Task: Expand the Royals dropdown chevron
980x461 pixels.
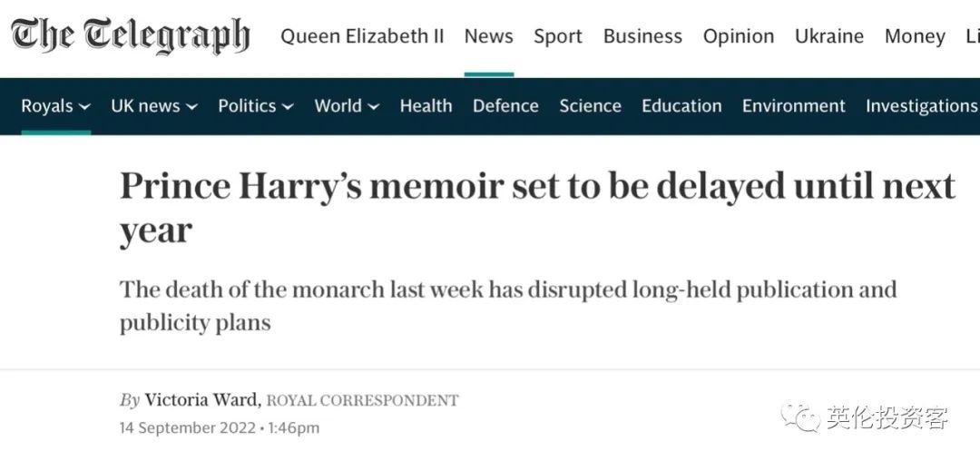Action: coord(84,107)
